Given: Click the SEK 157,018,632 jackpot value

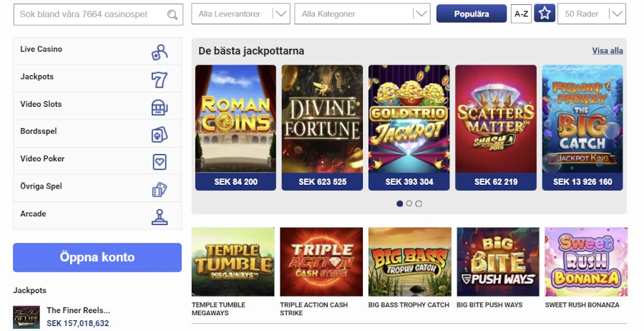Looking at the screenshot, I should [x=78, y=324].
